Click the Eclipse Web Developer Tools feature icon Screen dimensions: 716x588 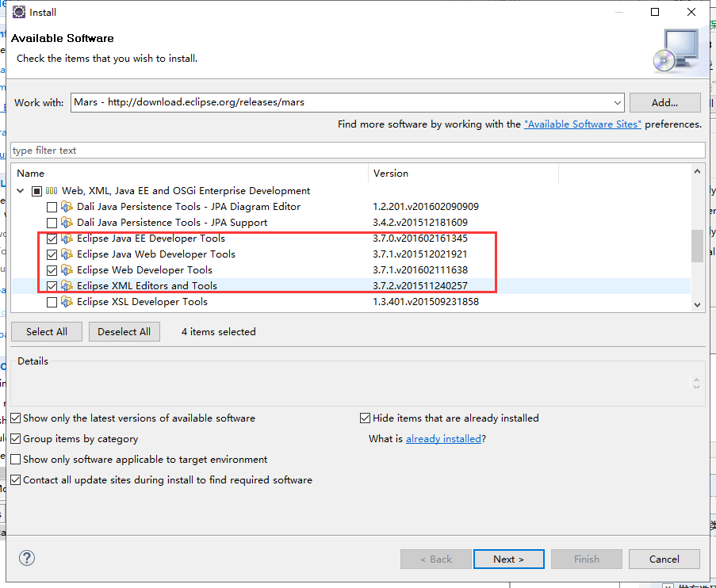coord(67,270)
